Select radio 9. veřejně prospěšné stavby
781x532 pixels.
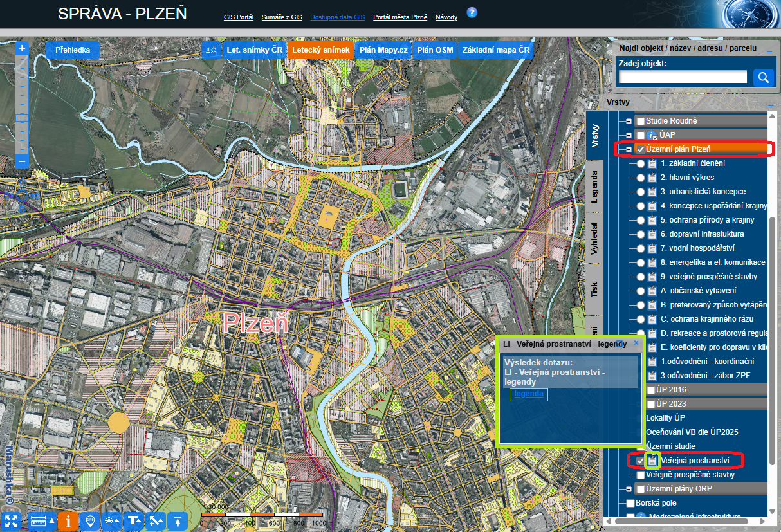click(x=641, y=277)
